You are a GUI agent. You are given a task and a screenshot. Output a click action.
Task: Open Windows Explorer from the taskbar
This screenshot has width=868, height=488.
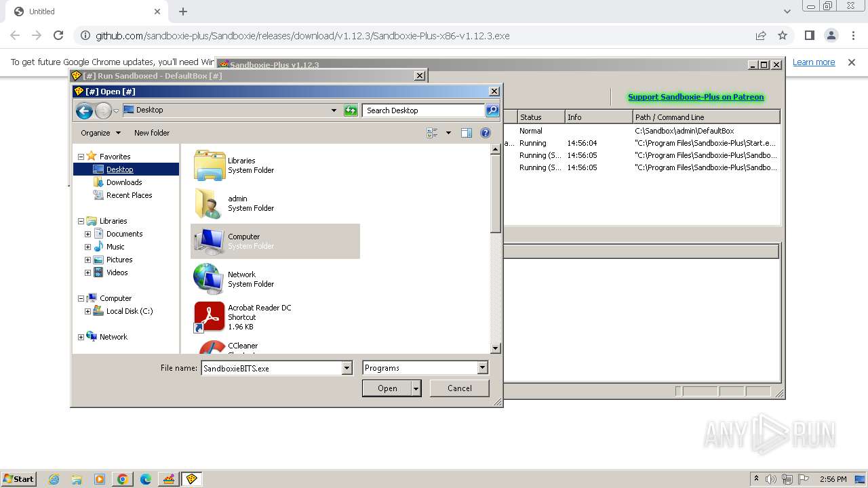click(x=77, y=479)
